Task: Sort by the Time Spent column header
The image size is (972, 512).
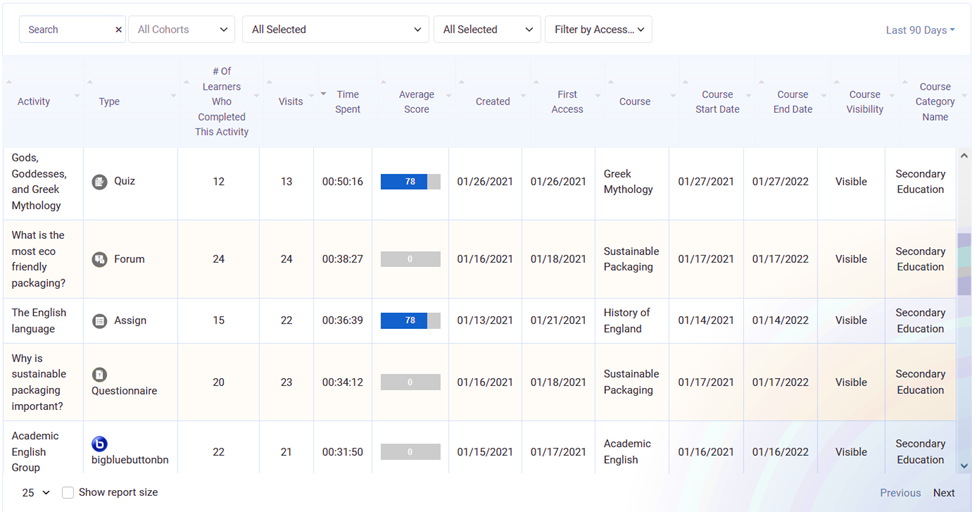Action: [x=347, y=102]
